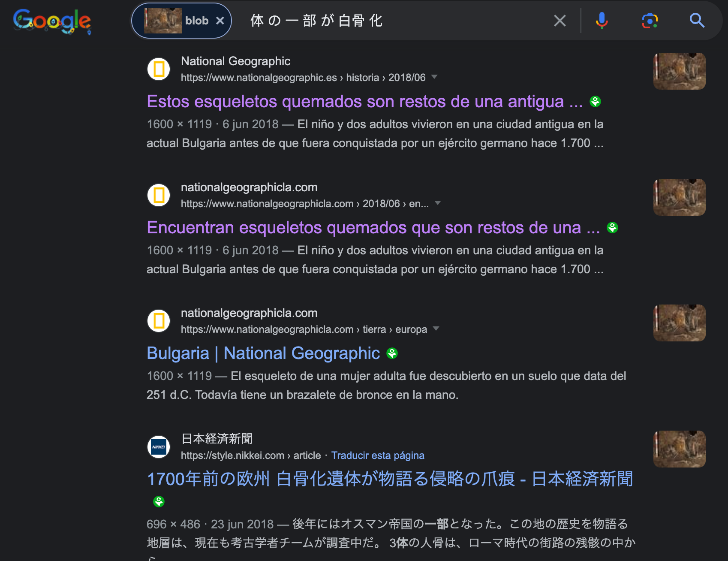The image size is (728, 561).
Task: Click green badge beside Estos esqueletos title
Action: tap(595, 102)
